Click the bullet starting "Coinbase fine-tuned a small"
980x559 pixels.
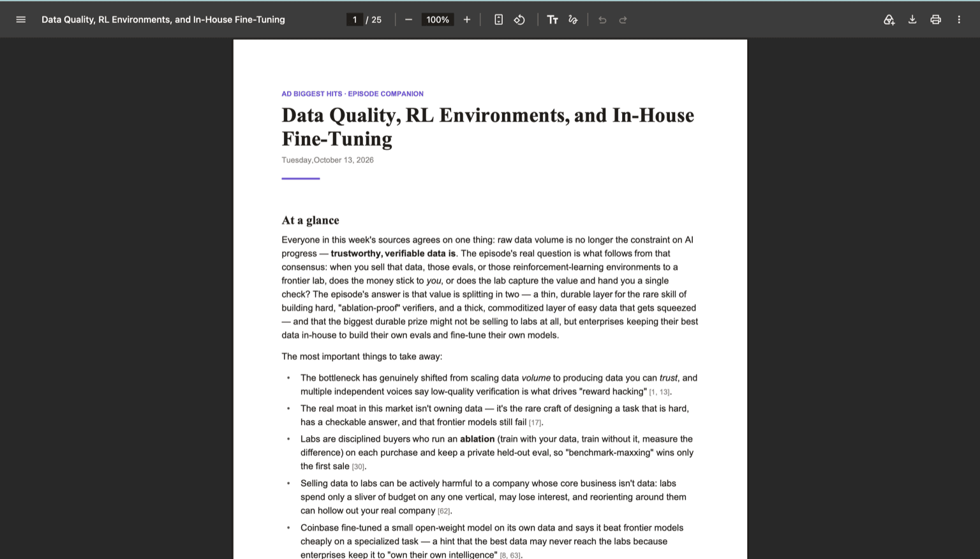tap(493, 541)
